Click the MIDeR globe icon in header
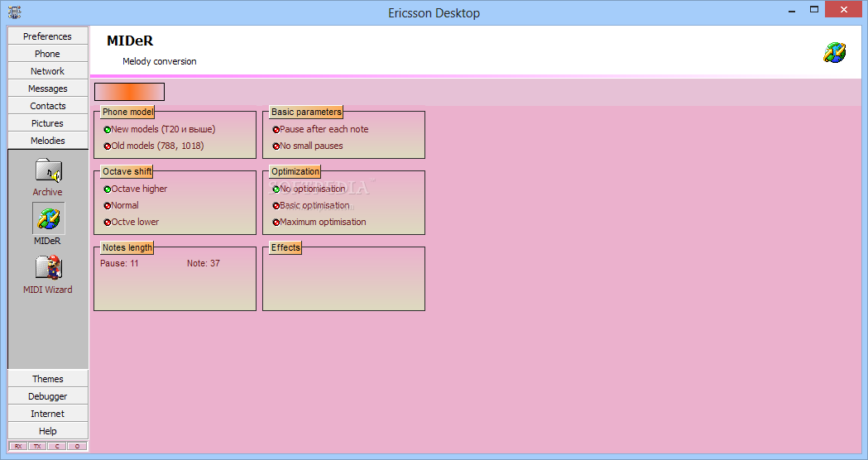The width and height of the screenshot is (868, 460). [x=834, y=53]
